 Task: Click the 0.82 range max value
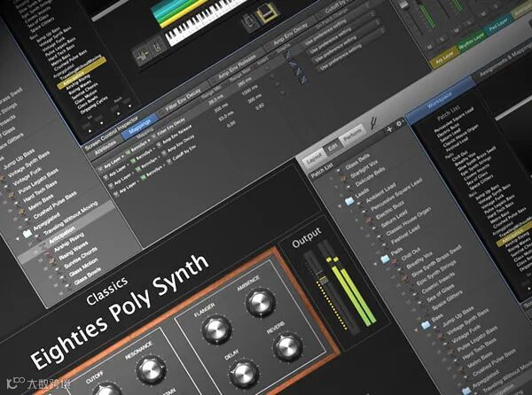click(260, 107)
